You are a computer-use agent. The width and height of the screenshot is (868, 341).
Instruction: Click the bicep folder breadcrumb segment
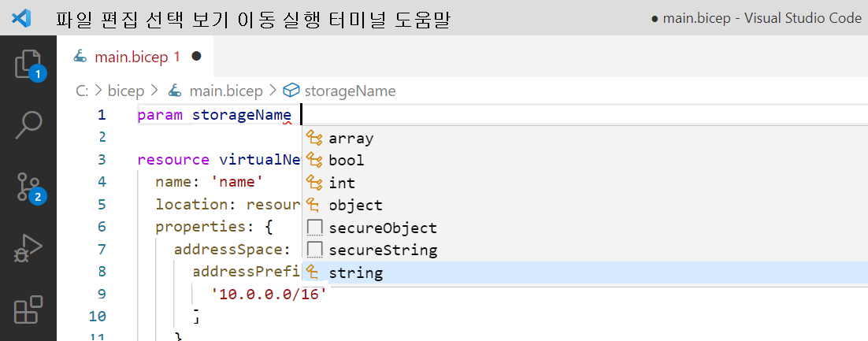click(126, 91)
